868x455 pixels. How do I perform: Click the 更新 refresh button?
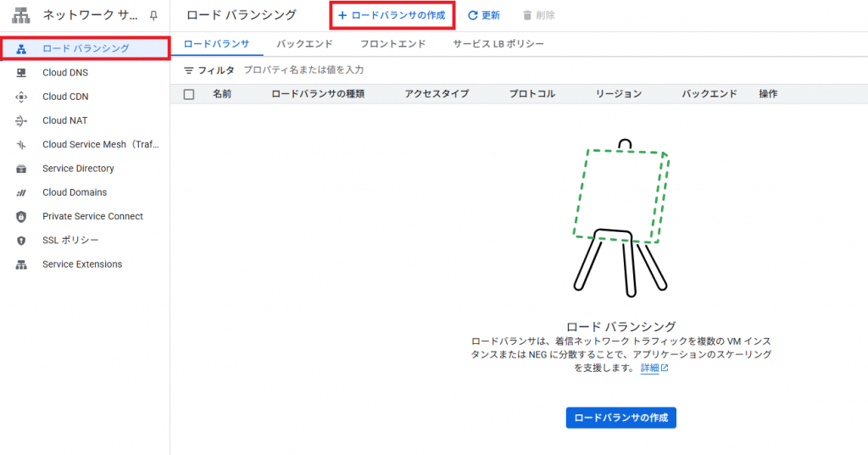pos(484,15)
